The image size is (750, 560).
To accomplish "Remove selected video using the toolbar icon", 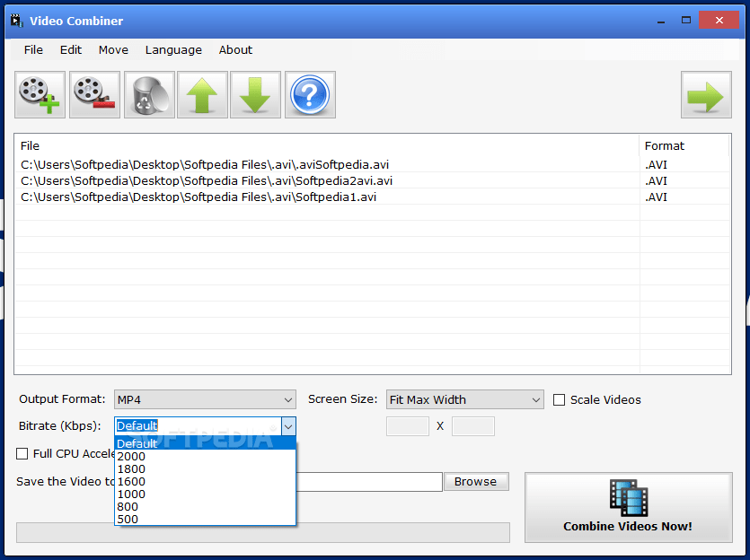I will (93, 93).
